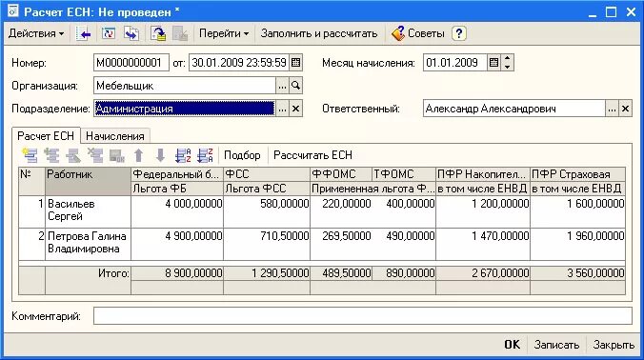Click the refresh document toolbar icon

(x=109, y=33)
